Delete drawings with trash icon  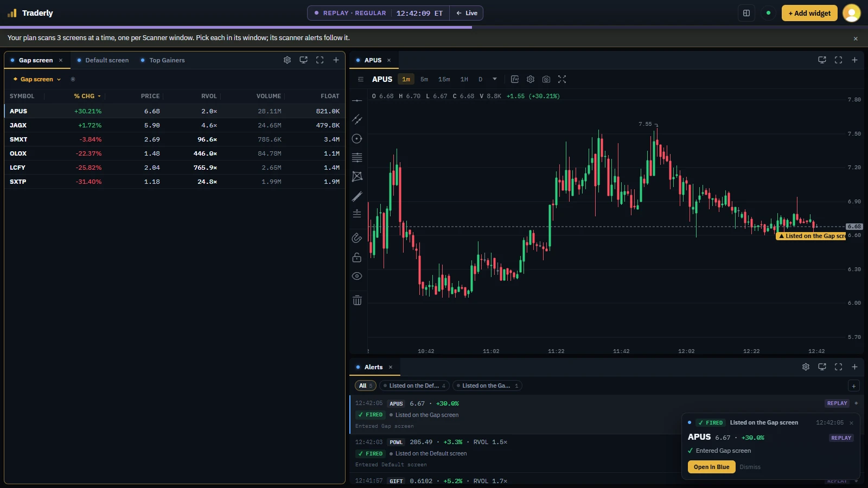click(x=357, y=300)
